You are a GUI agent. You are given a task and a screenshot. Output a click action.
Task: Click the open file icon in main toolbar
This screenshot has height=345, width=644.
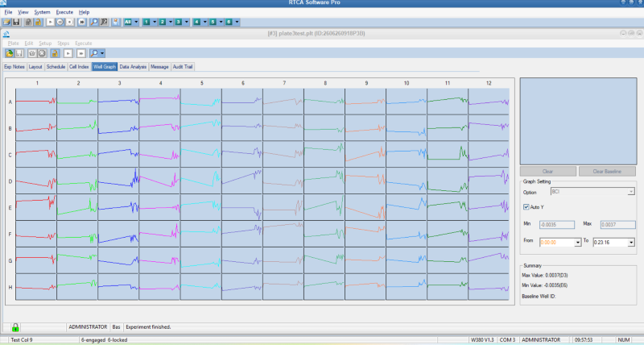[x=7, y=23]
